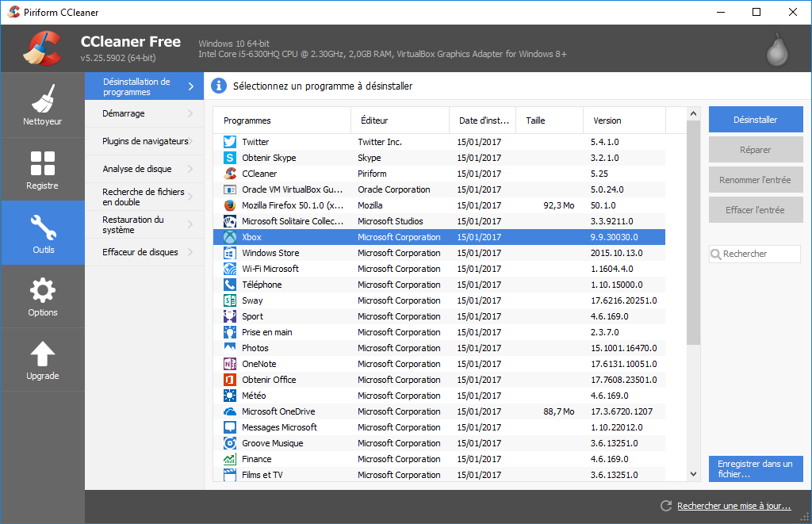Screen dimensions: 812x524
Task: Click the update refresh icon
Action: pyautogui.click(x=666, y=506)
